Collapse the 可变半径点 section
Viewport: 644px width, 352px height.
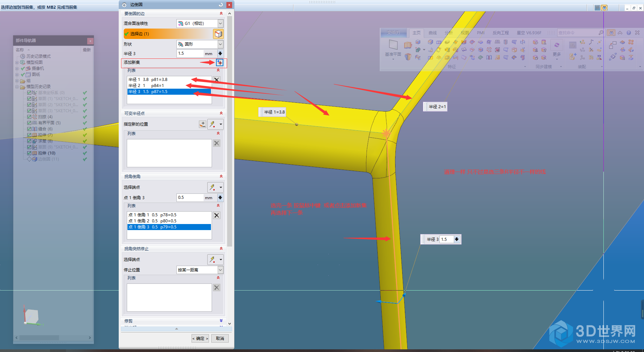[x=221, y=113]
